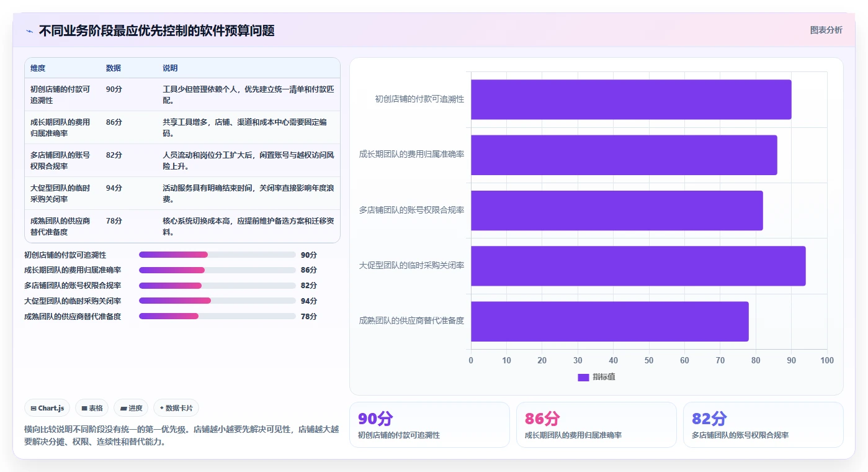Click the 大促型团队的临时采购关闭率 progress bar
This screenshot has height=472, width=868.
point(217,301)
